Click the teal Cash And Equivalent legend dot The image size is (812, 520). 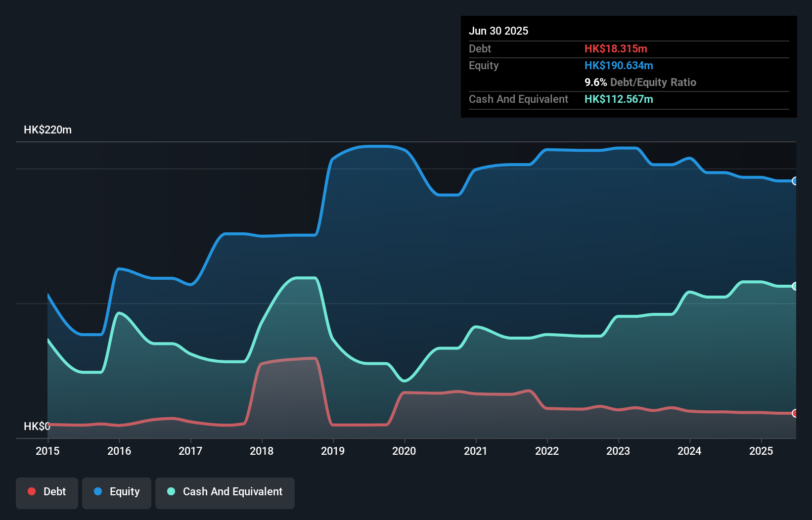click(x=170, y=491)
